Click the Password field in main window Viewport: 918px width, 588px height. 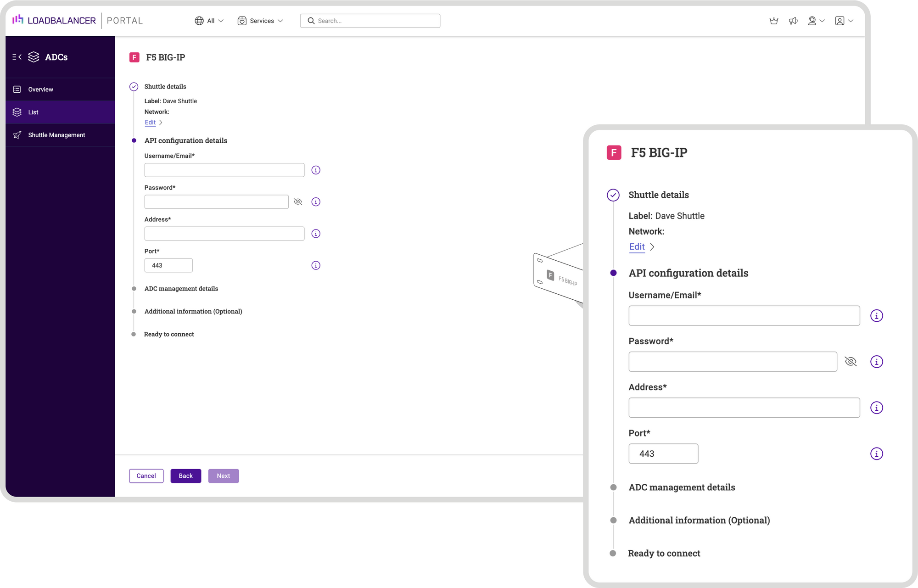tap(217, 202)
